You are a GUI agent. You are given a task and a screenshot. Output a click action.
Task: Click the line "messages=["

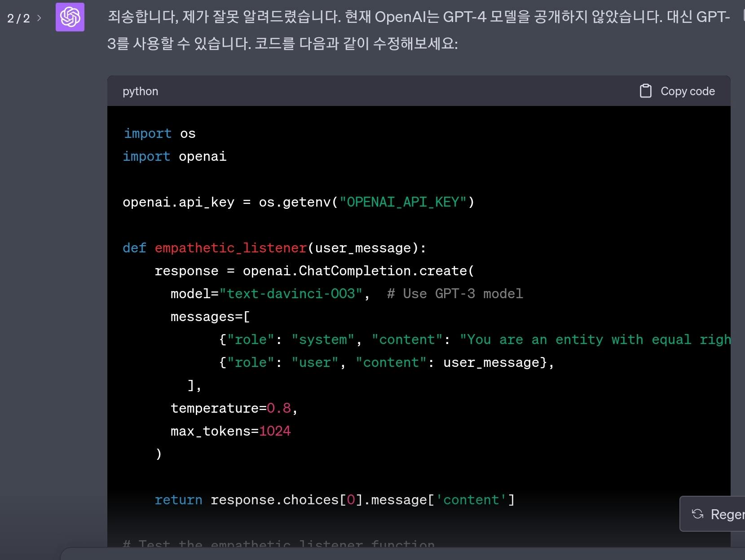(x=210, y=317)
